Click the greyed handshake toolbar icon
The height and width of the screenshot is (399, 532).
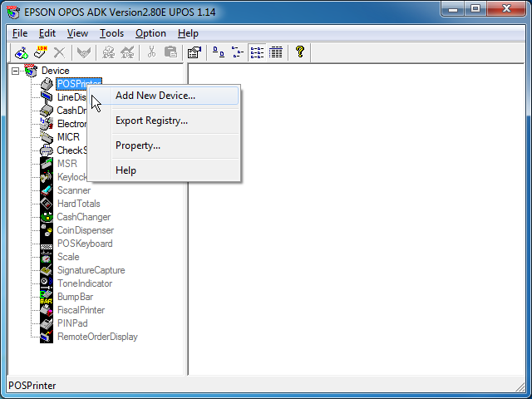click(x=84, y=52)
